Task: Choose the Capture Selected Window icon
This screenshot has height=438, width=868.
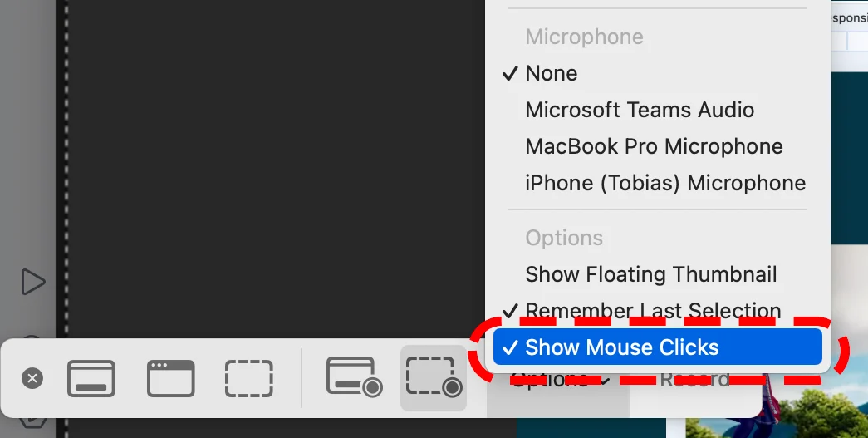Action: [x=170, y=378]
